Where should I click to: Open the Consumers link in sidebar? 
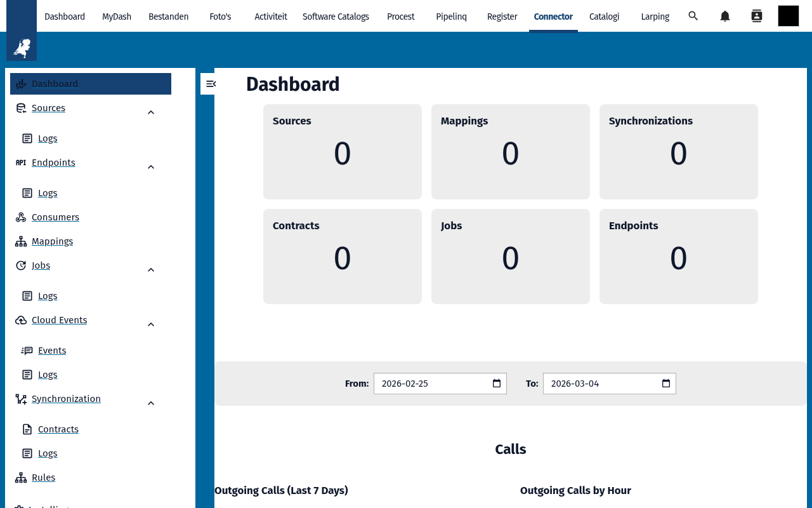pyautogui.click(x=55, y=217)
